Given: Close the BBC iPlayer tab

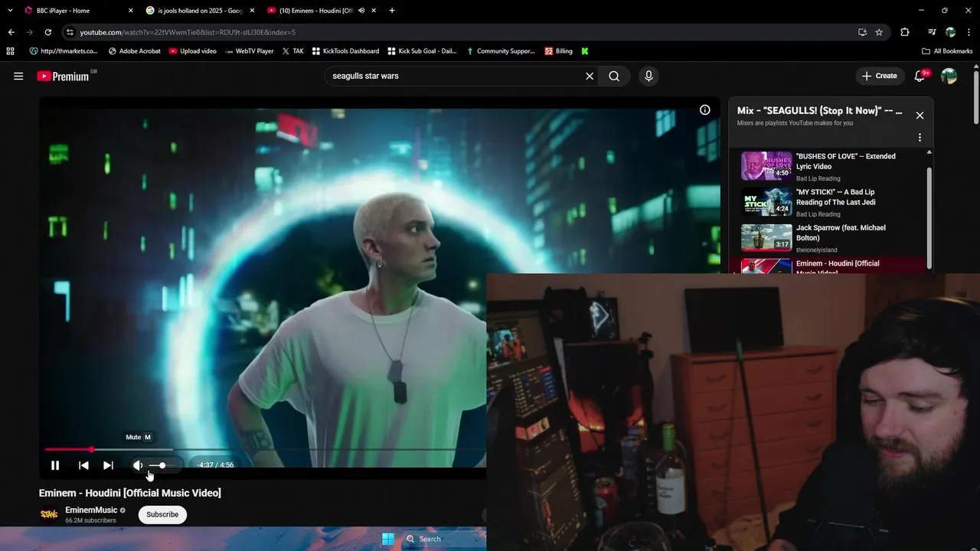Looking at the screenshot, I should point(130,11).
